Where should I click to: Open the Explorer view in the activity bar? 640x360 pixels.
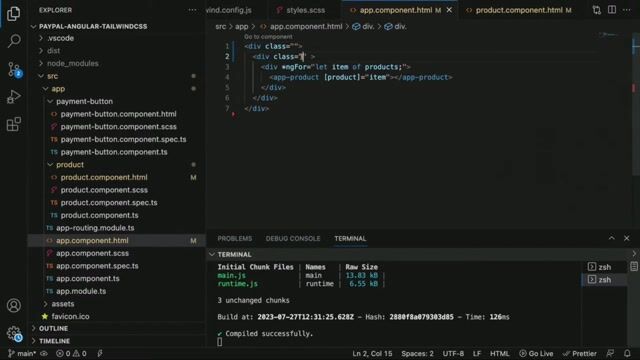tap(13, 13)
